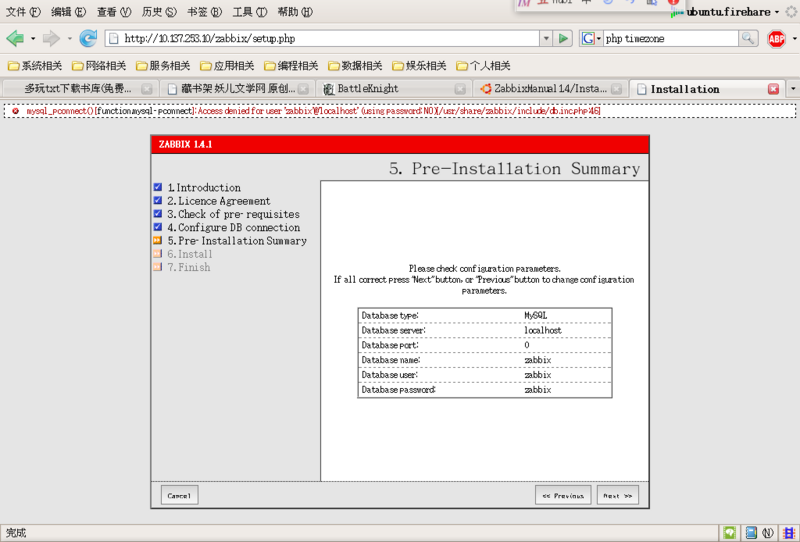Click the gray Forward arrow icon
Viewport: 800px width, 542px height.
(51, 38)
